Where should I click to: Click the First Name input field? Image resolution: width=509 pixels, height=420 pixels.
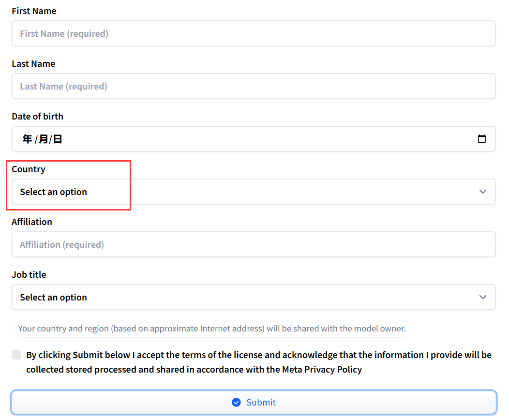(254, 33)
